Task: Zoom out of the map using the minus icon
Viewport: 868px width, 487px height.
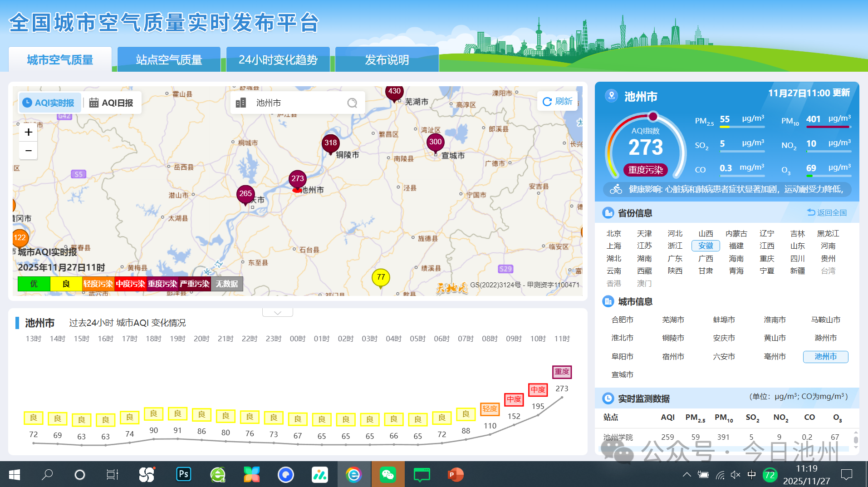Action: [x=28, y=150]
